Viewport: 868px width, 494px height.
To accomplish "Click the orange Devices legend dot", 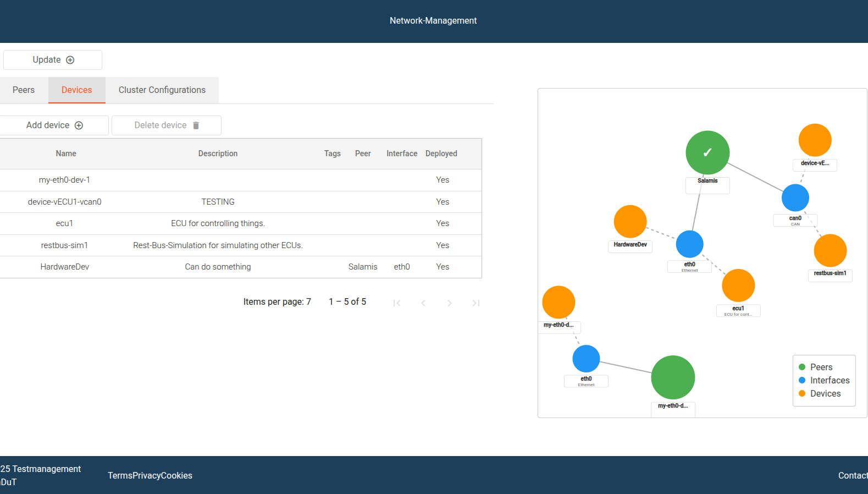I will tap(802, 393).
